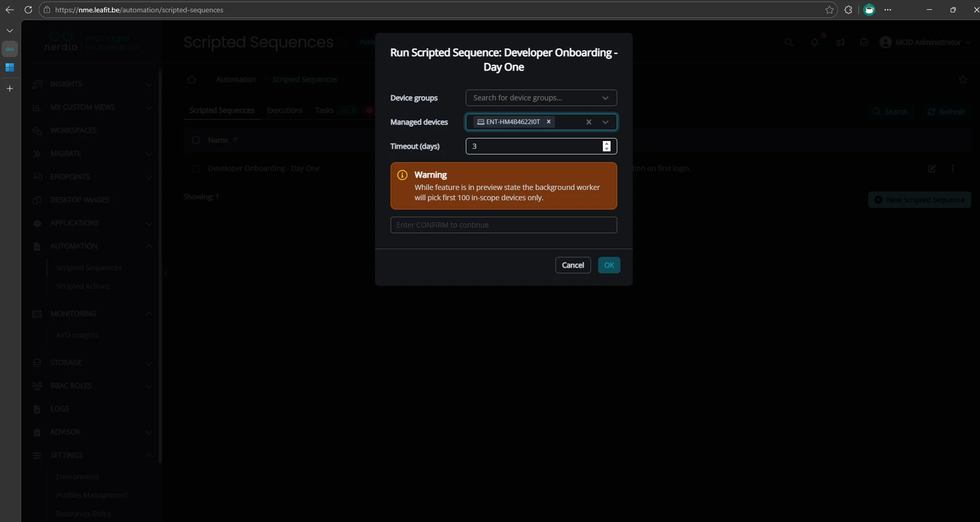Screen dimensions: 980x522
Task: Click the Desktop Images sidebar icon
Action: tap(37, 200)
